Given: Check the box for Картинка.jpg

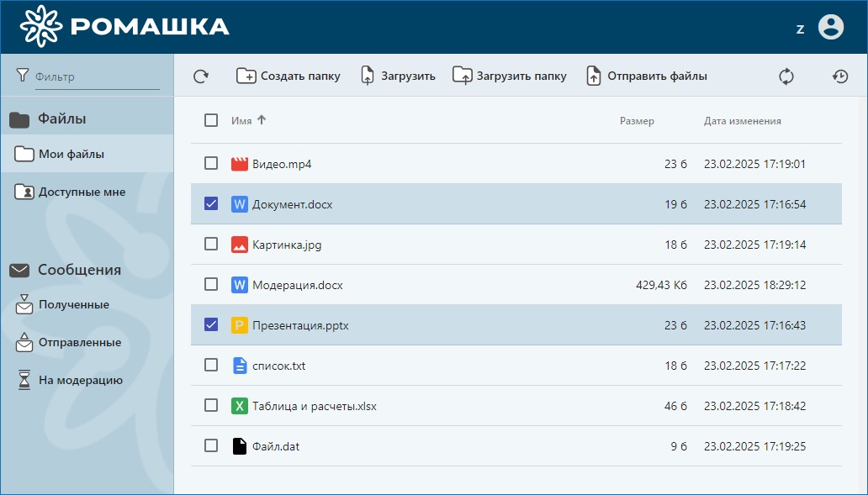Looking at the screenshot, I should click(211, 244).
